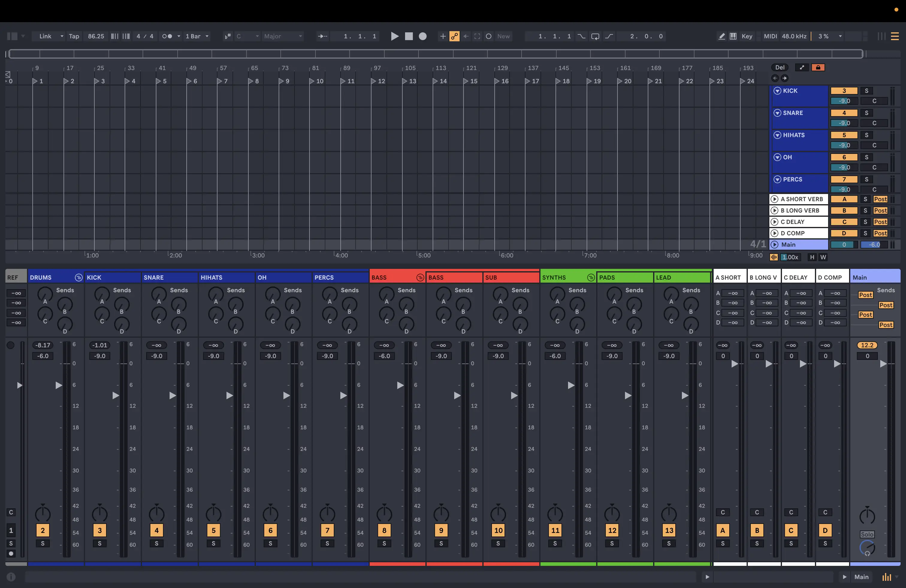
Task: Toggle the Automation Arm link icon
Action: pos(454,36)
